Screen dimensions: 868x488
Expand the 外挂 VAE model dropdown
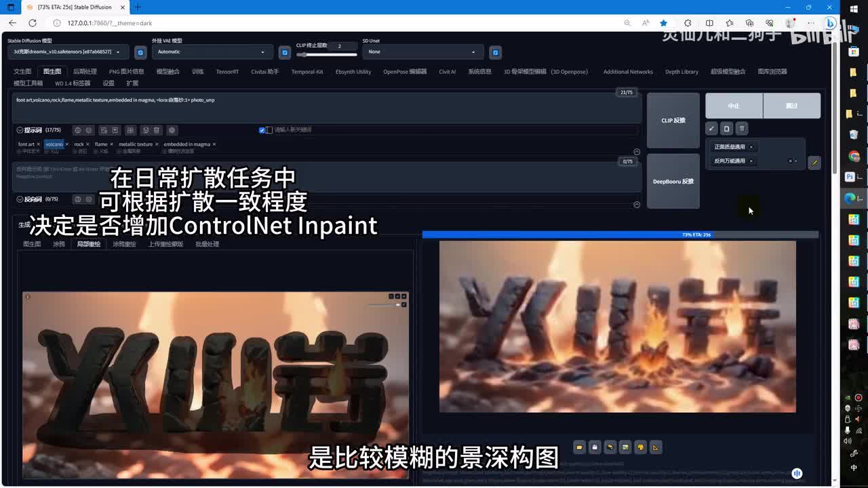pos(212,52)
